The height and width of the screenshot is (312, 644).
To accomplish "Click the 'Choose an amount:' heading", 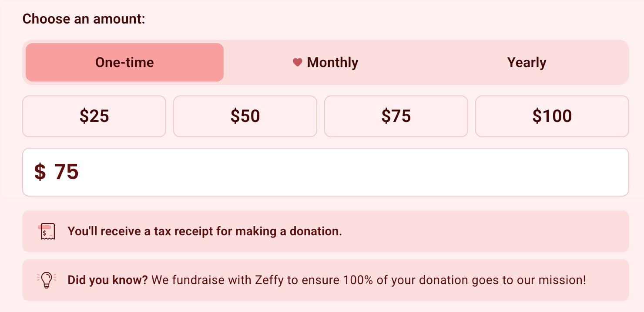I will [84, 19].
